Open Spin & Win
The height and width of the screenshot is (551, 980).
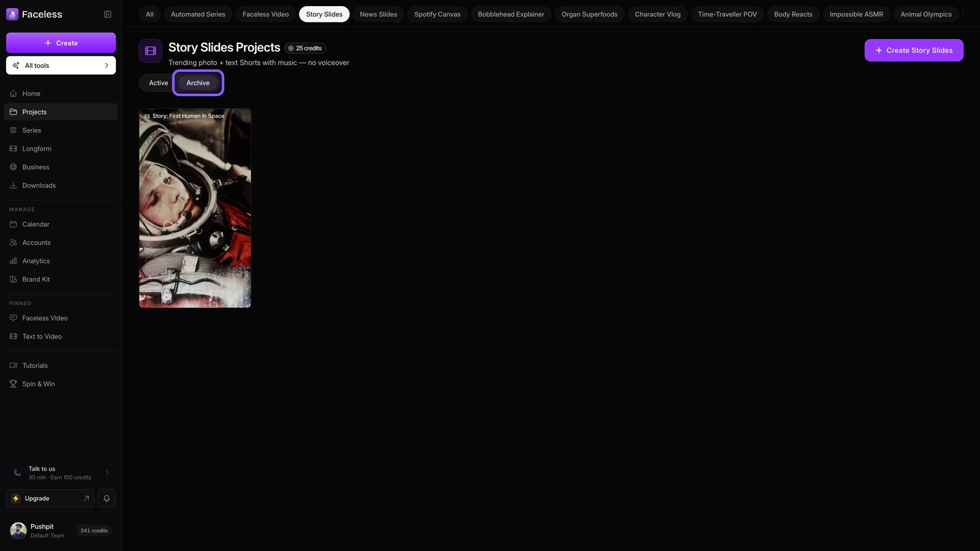pos(61,384)
